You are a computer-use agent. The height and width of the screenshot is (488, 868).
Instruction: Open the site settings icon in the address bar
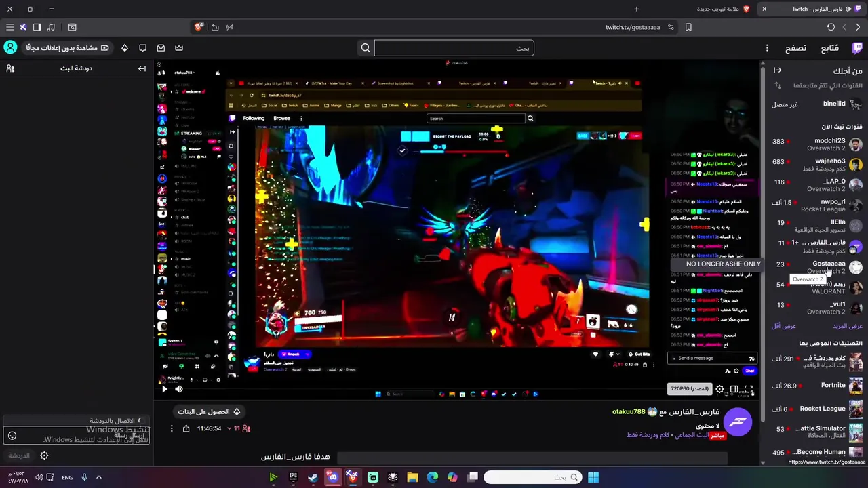[x=671, y=27]
